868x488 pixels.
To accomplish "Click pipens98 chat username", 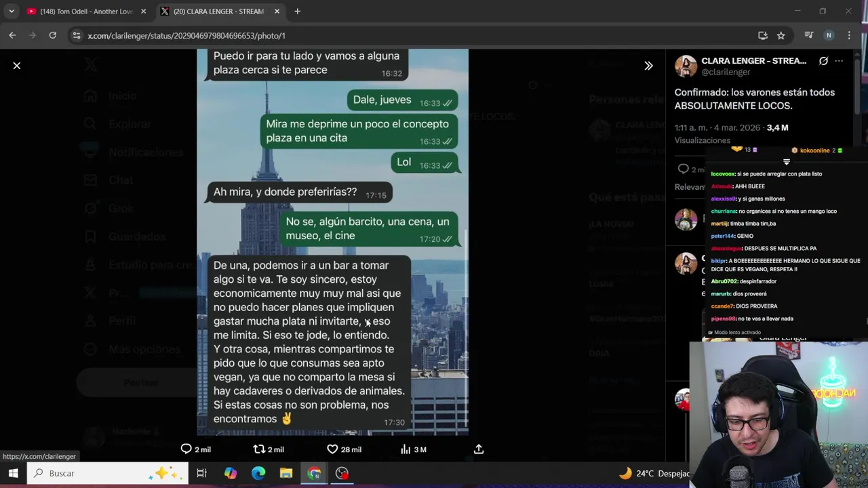I will pyautogui.click(x=723, y=319).
